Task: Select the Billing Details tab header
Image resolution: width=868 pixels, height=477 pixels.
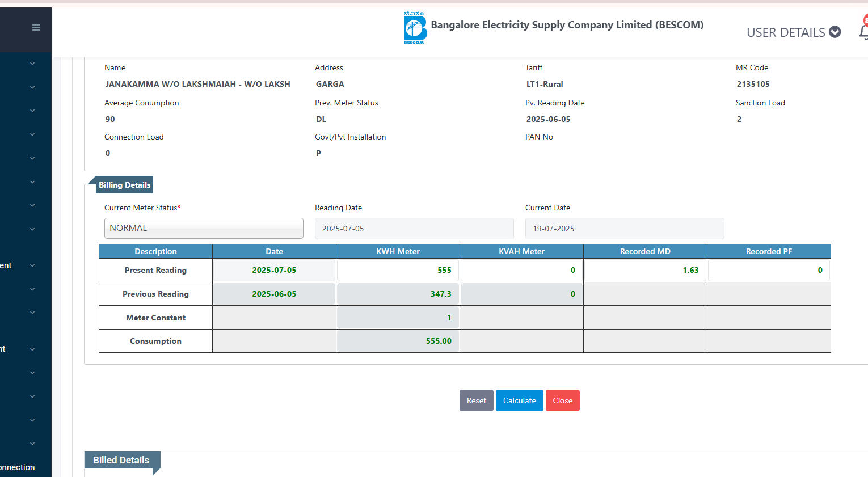Action: pyautogui.click(x=124, y=185)
